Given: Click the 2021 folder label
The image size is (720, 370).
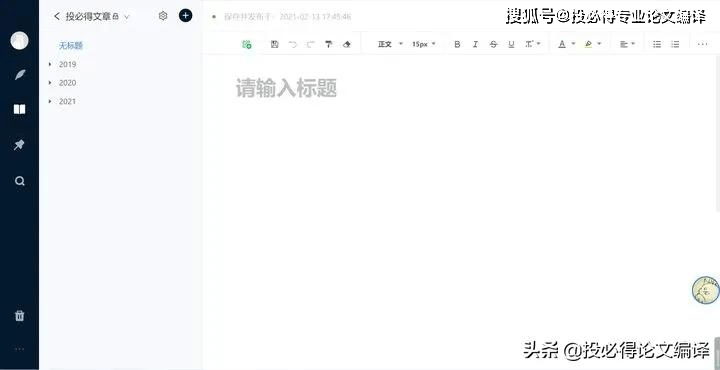Looking at the screenshot, I should (67, 101).
